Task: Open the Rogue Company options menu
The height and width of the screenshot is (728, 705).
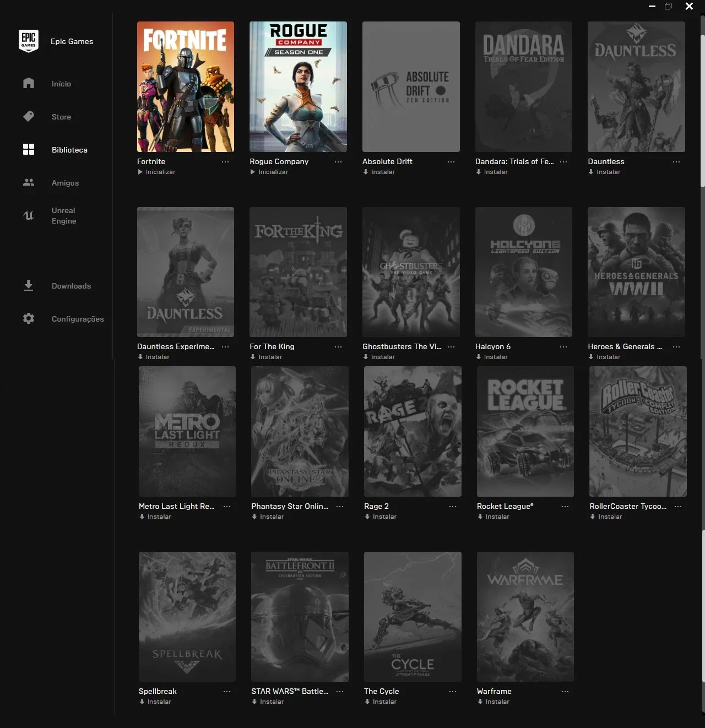Action: tap(338, 161)
